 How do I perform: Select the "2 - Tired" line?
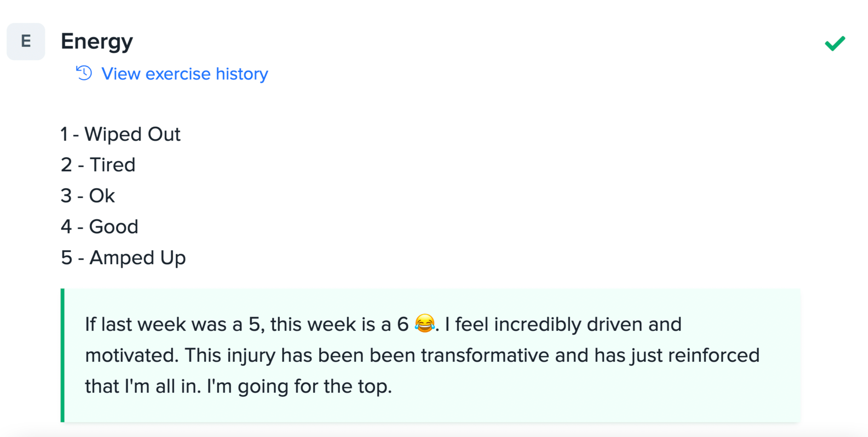pyautogui.click(x=98, y=165)
